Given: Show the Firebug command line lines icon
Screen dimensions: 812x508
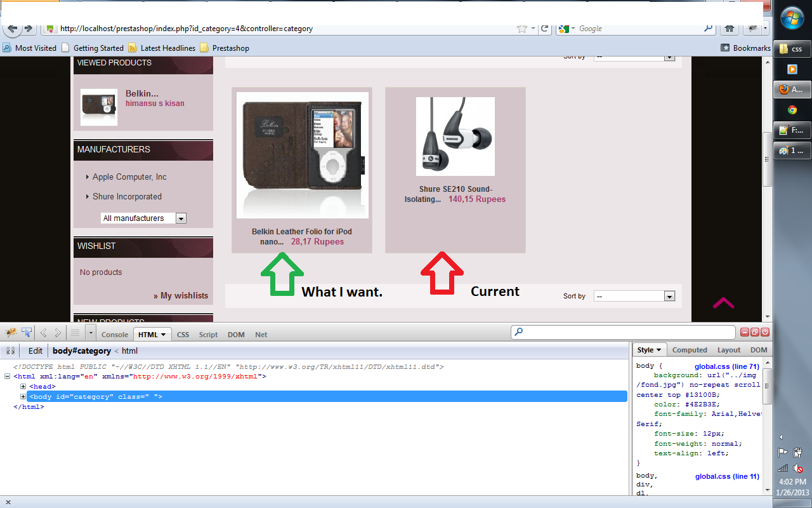Looking at the screenshot, I should [x=75, y=332].
